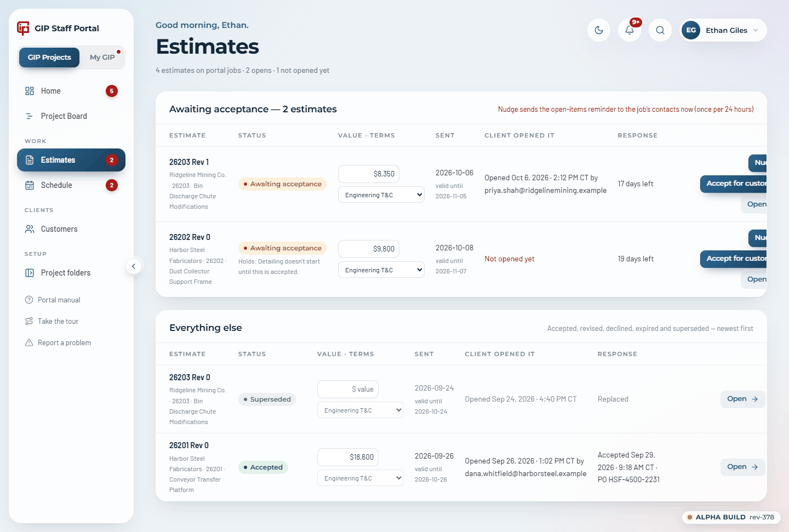This screenshot has height=532, width=789.
Task: Click the Awaiting acceptance badge for 26202 Rev 0
Action: 283,248
